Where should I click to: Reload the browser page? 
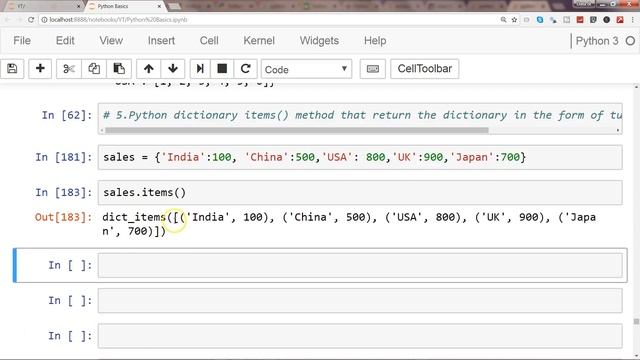(x=31, y=20)
